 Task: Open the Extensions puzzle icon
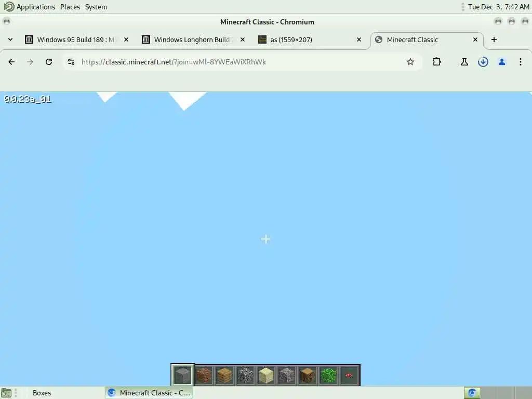coord(436,62)
